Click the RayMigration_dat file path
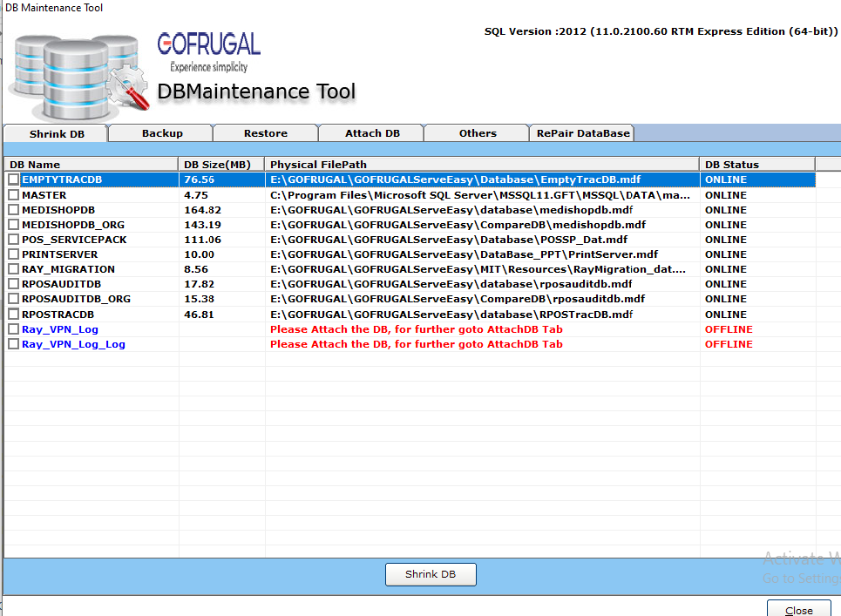 pyautogui.click(x=478, y=269)
